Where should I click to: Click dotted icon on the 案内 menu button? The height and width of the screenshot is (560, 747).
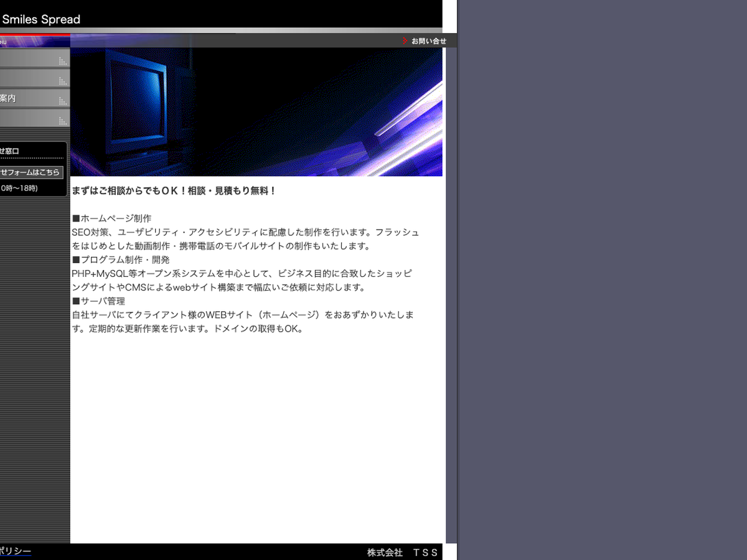pos(62,101)
